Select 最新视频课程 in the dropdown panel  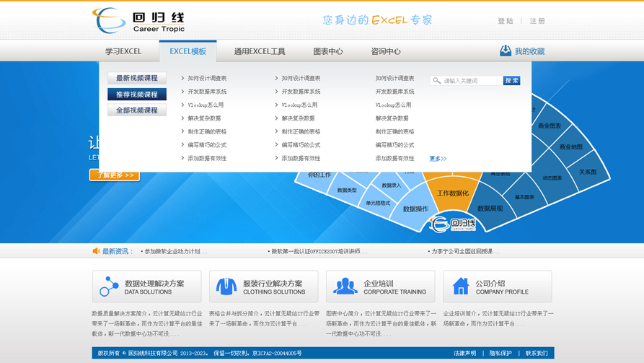point(137,78)
